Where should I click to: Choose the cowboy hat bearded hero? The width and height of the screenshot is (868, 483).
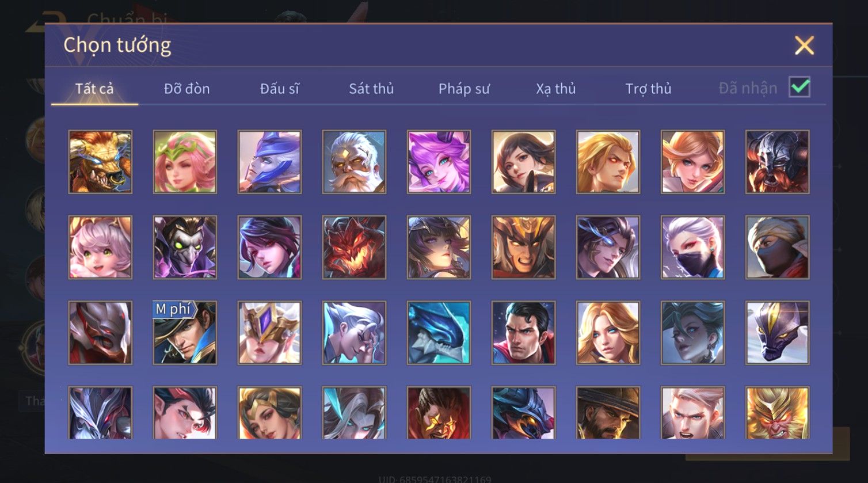tap(608, 413)
